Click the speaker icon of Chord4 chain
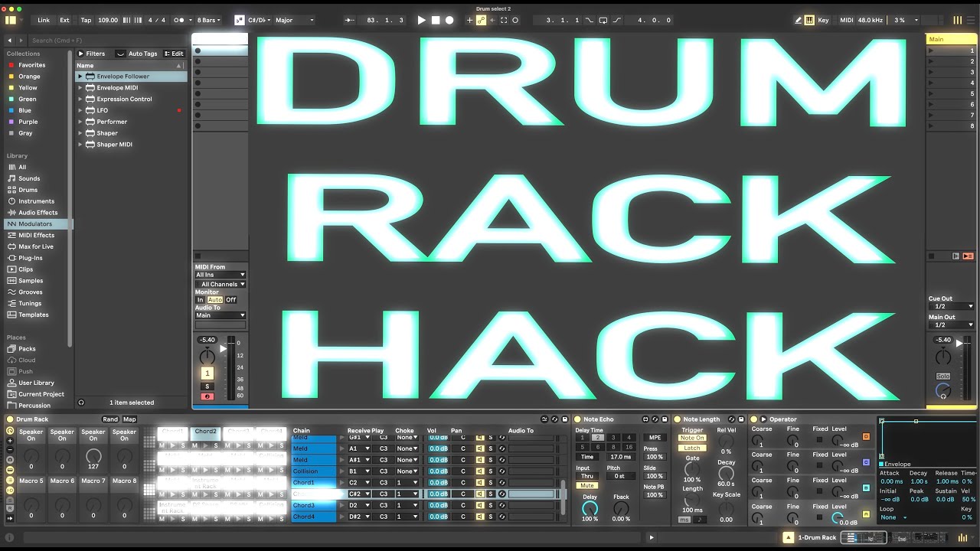The height and width of the screenshot is (551, 980). (480, 517)
